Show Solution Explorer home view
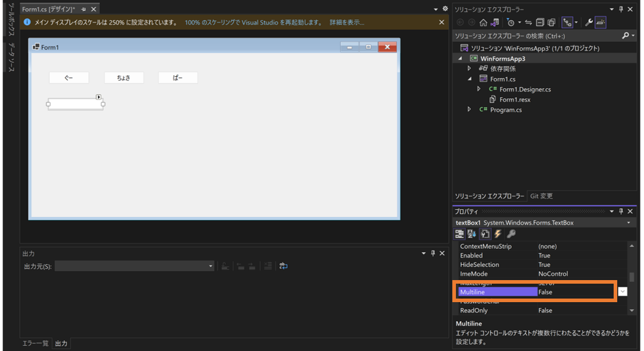Image resolution: width=644 pixels, height=351 pixels. pyautogui.click(x=484, y=22)
